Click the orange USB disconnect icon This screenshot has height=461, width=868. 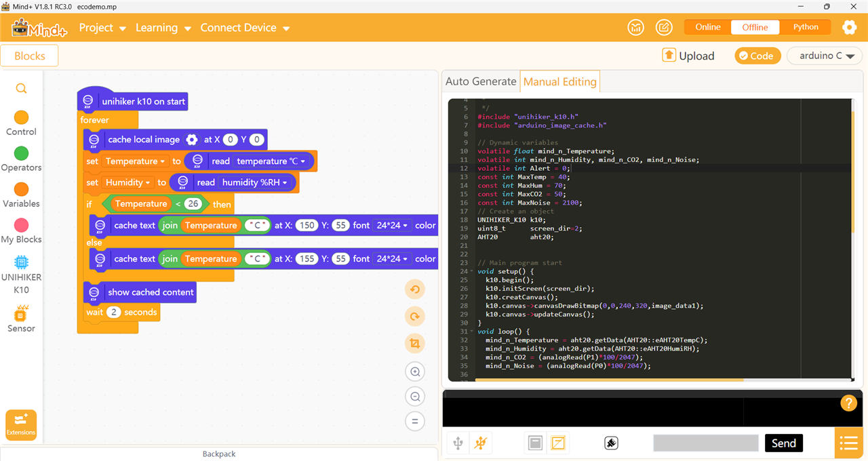[x=481, y=443]
